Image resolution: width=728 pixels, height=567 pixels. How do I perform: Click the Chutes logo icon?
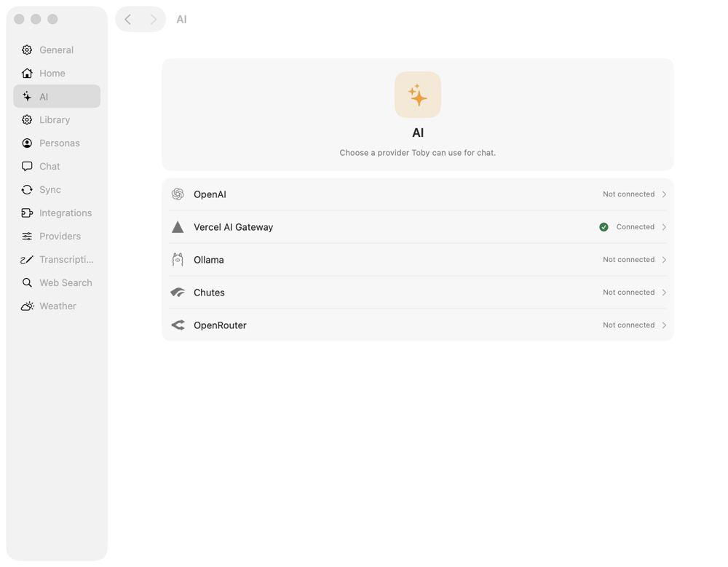178,292
